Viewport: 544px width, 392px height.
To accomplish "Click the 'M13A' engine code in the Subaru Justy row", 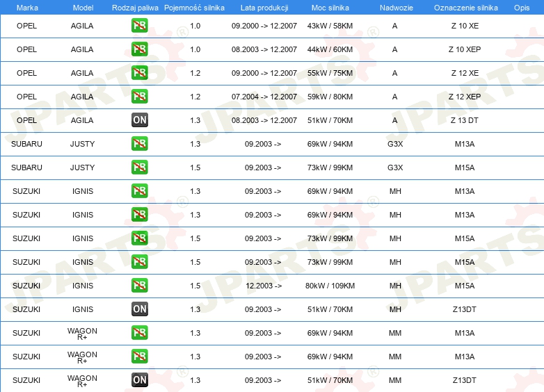I will click(x=465, y=144).
